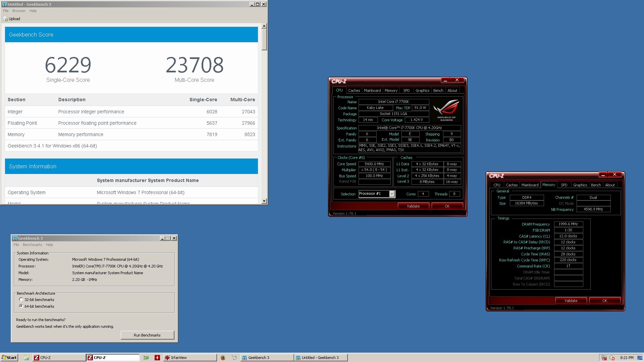Viewport: 644px width, 362px height.
Task: Switch to Geekbench 3 taskbar button
Action: click(267, 358)
